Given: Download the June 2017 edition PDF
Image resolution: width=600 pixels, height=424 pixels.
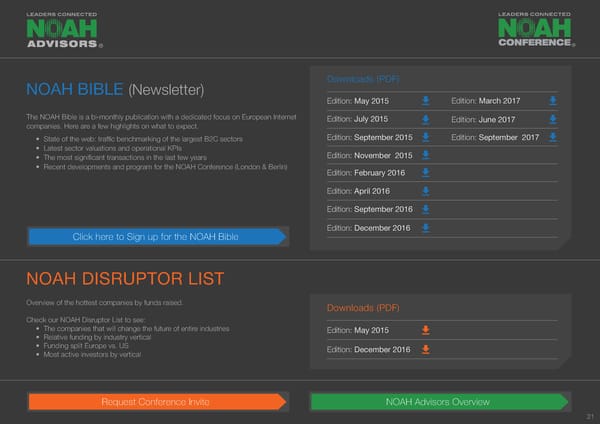Looking at the screenshot, I should click(x=553, y=119).
